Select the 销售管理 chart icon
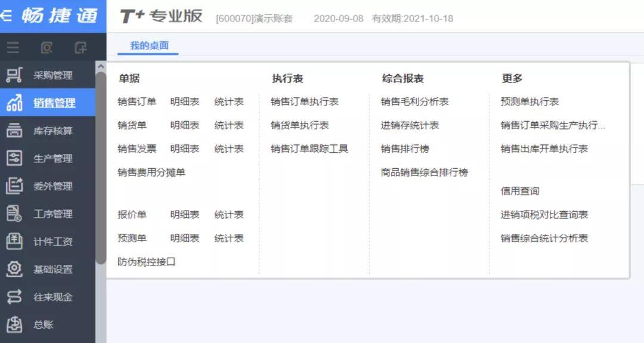 (x=14, y=103)
